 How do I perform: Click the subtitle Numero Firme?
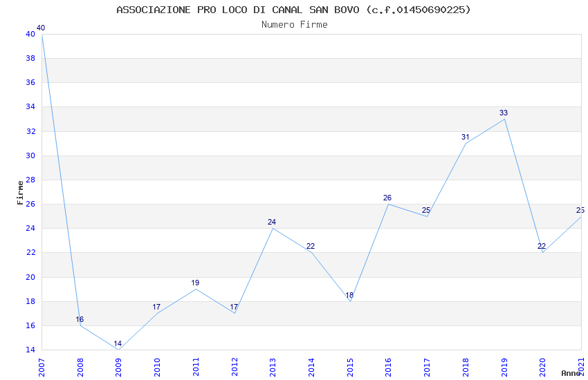click(x=295, y=25)
